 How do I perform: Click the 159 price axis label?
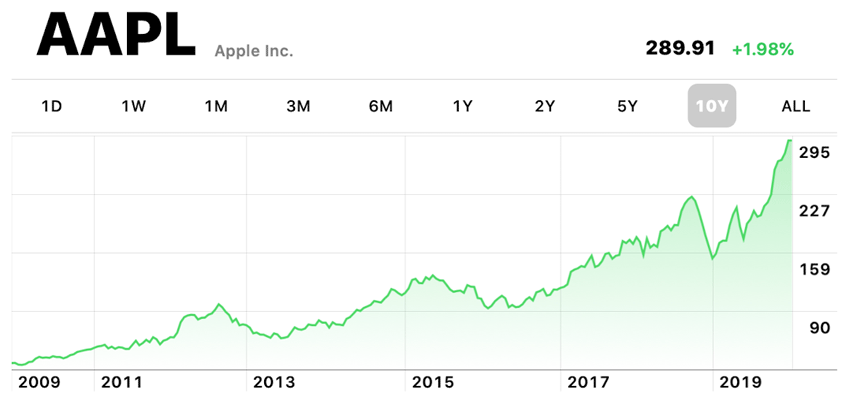click(816, 269)
